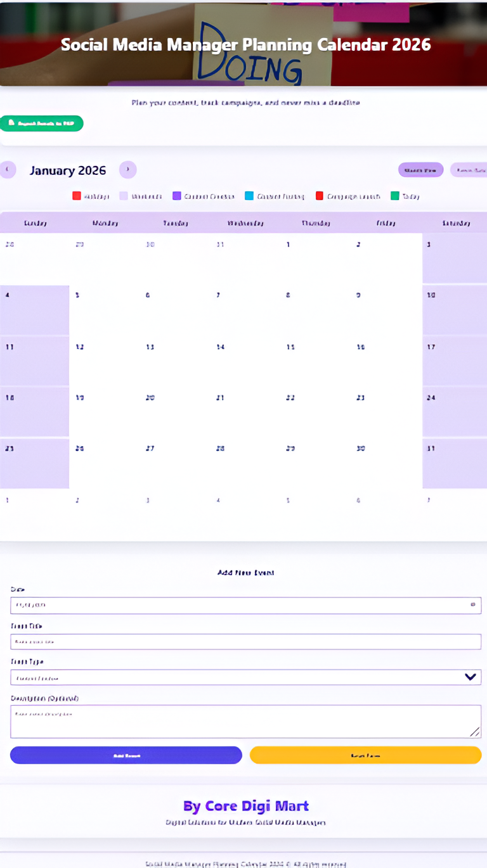487x868 pixels.
Task: Select the December 30 cell in first row
Action: coord(176,258)
